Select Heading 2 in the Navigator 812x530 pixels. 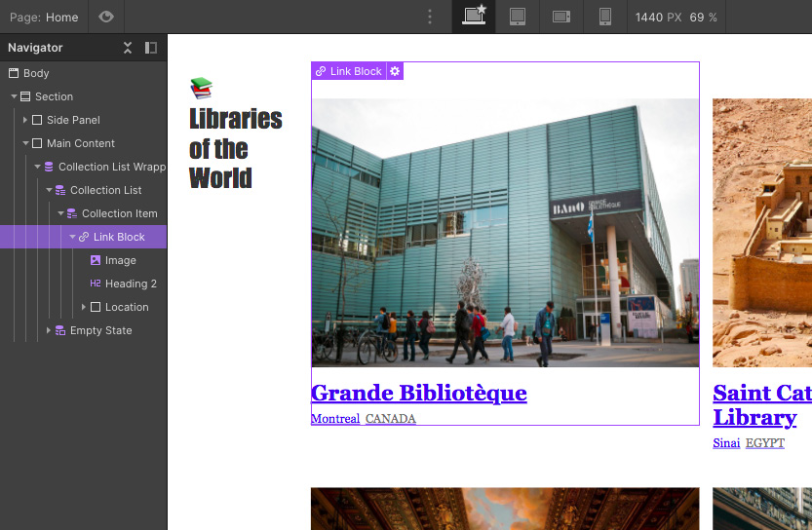131,284
